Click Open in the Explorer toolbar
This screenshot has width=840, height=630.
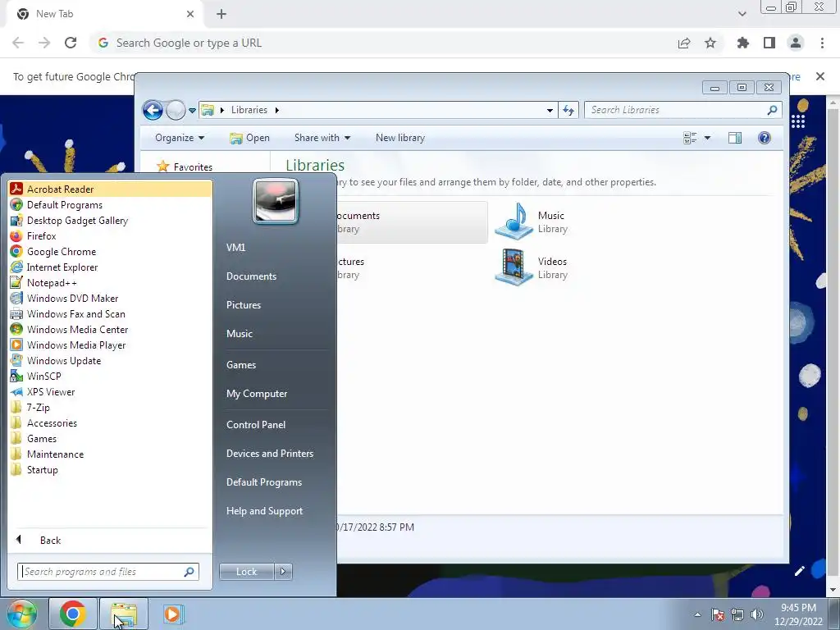[x=249, y=138]
